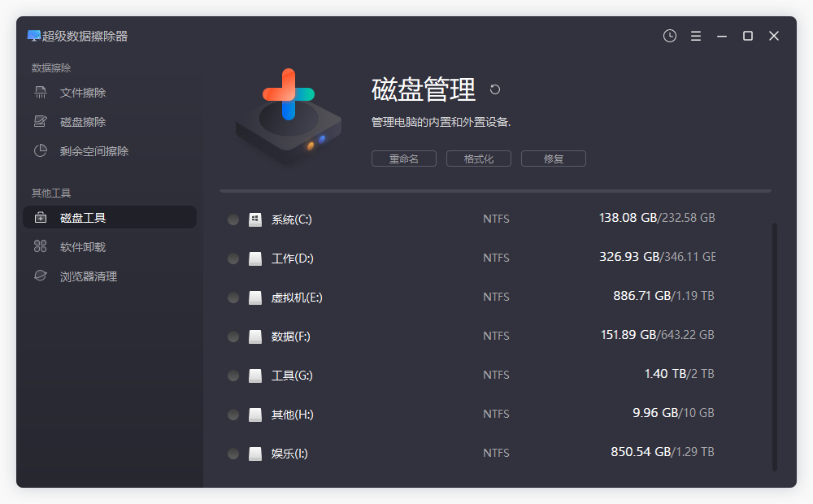Select the 工作(D:) drive radio circle
813x504 pixels.
click(x=233, y=258)
